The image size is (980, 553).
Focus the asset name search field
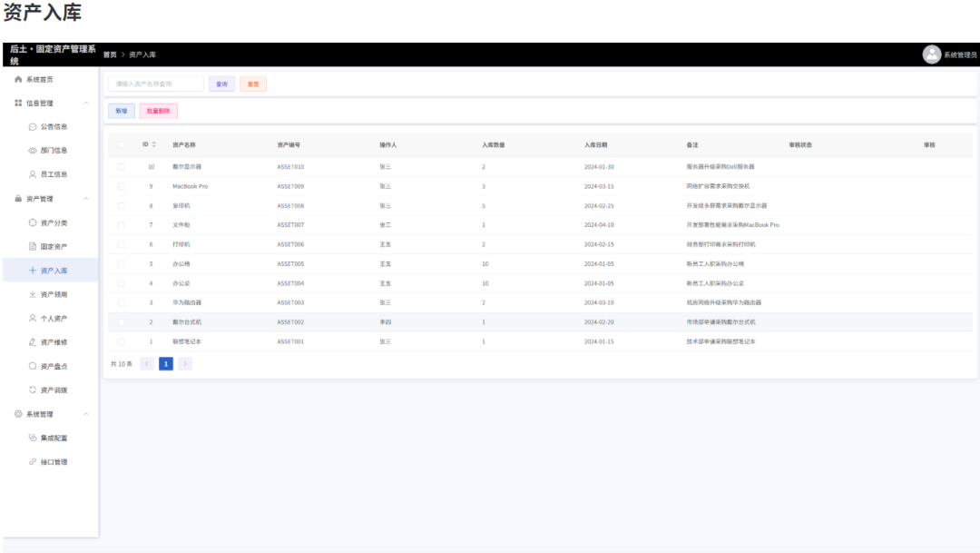(156, 84)
